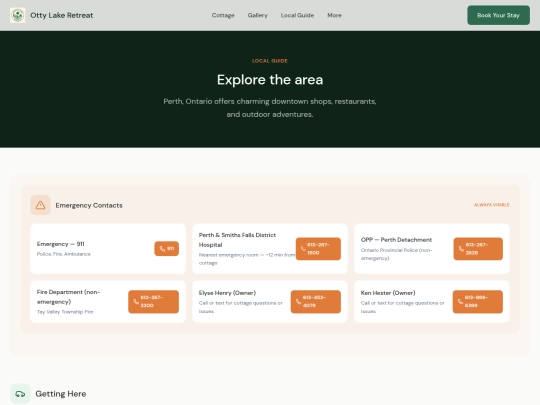Call Elyse Henry's phone number button
The width and height of the screenshot is (540, 405).
tap(315, 302)
